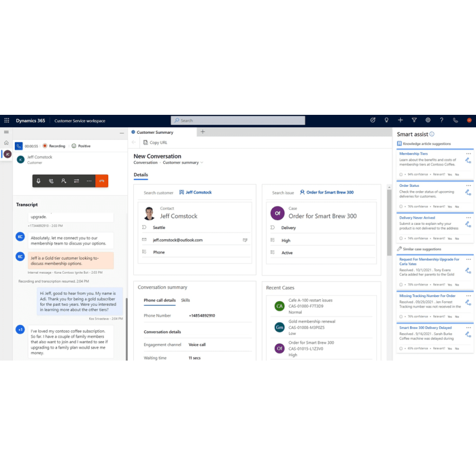The image size is (476, 476).
Task: Minimize the conversation panel
Action: pos(122,133)
